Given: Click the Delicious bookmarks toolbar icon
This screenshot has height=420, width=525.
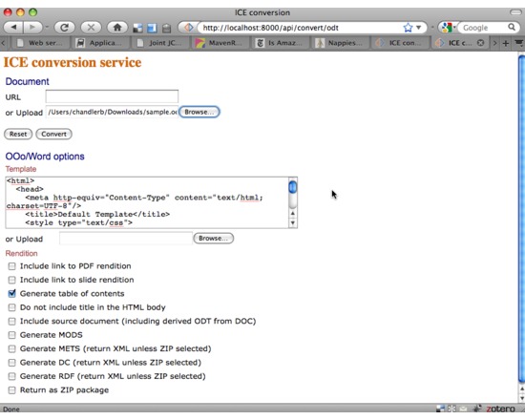Looking at the screenshot, I should click(137, 28).
